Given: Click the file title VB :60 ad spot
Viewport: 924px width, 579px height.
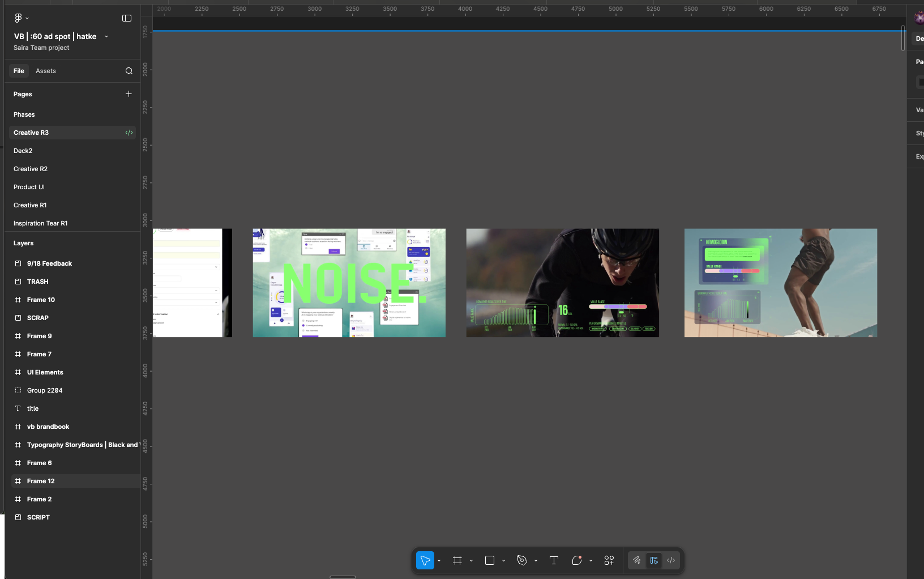Looking at the screenshot, I should click(x=55, y=36).
